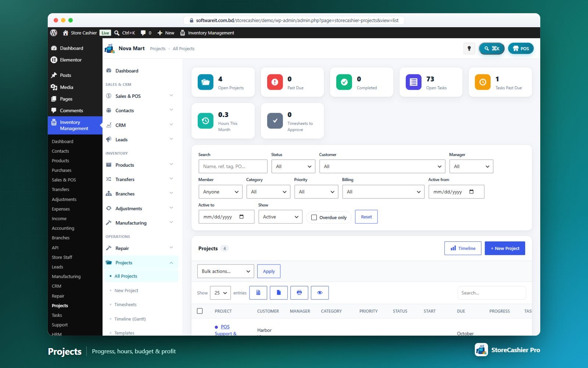Screen dimensions: 588x368
Task: Open the Customer filter dropdown
Action: tap(382, 166)
